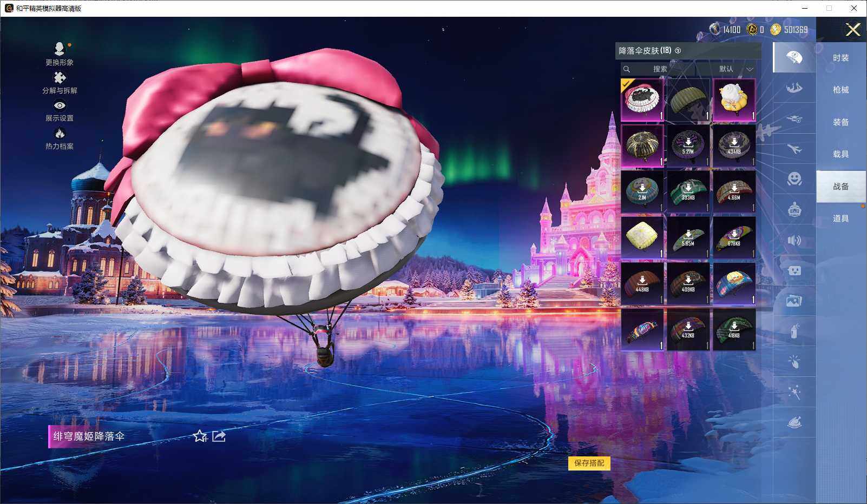The width and height of the screenshot is (867, 504).
Task: Switch to 装备 tab
Action: click(841, 122)
